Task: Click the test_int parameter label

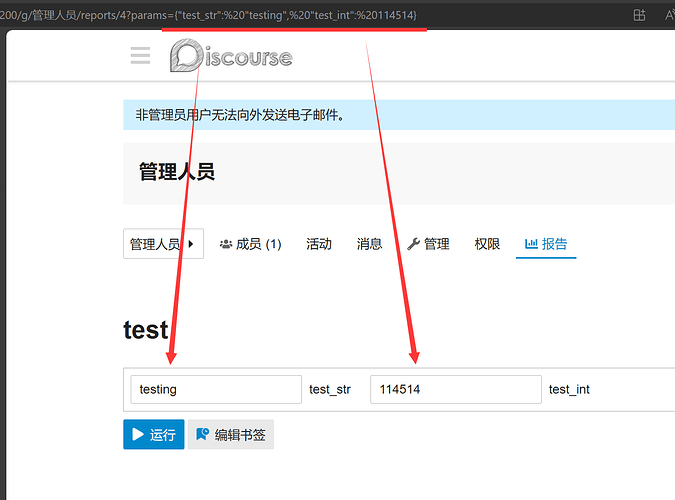Action: (569, 389)
